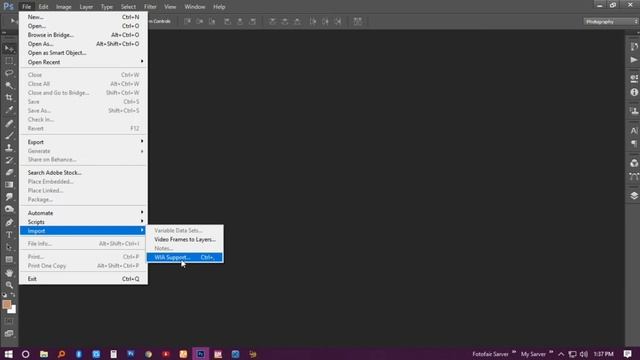Click the foreground color swatch

click(6, 304)
